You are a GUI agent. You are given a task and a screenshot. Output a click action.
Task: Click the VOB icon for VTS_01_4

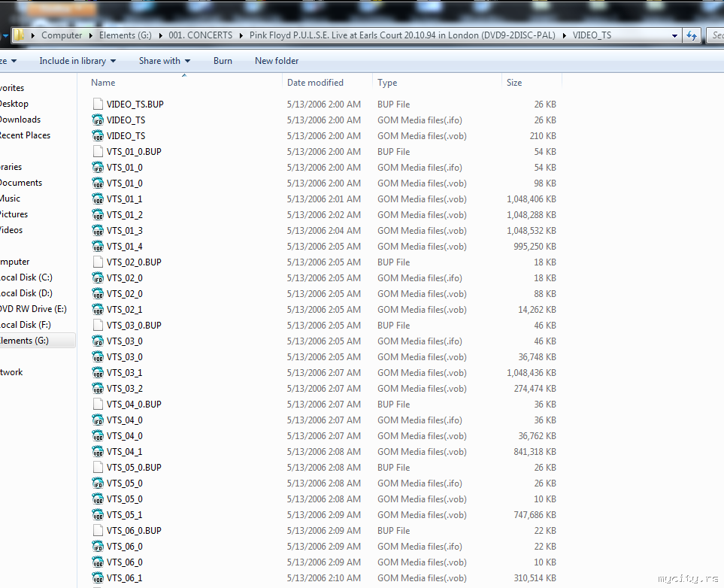[x=98, y=246]
